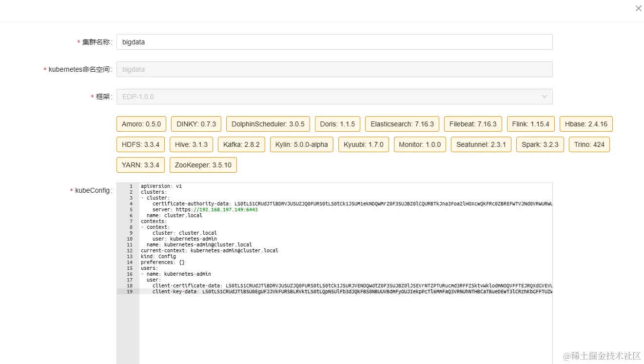644x364 pixels.
Task: Open the framework EDP-1.0.0 dropdown
Action: point(334,97)
